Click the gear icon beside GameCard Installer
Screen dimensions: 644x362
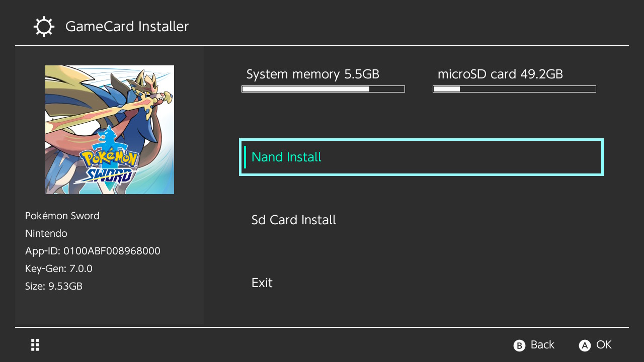44,27
